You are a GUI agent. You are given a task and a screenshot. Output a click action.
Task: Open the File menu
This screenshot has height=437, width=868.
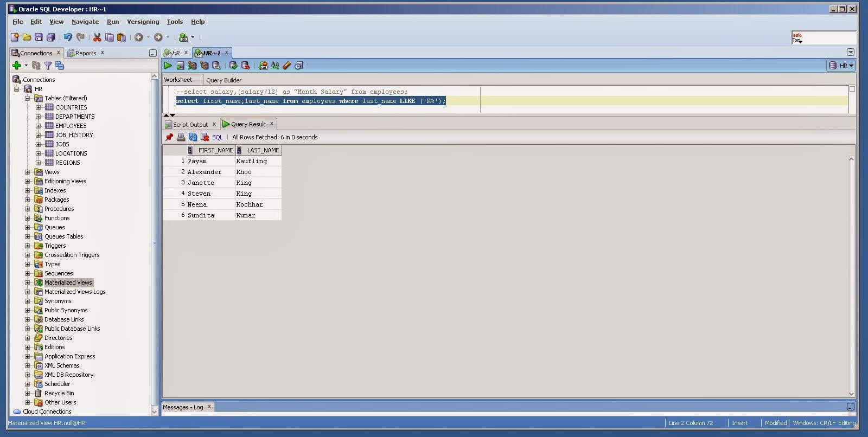click(18, 22)
